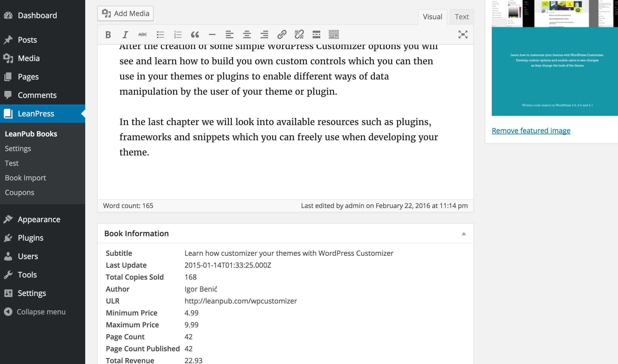Image resolution: width=618 pixels, height=364 pixels.
Task: Click the Plugins plug icon
Action: tap(8, 238)
